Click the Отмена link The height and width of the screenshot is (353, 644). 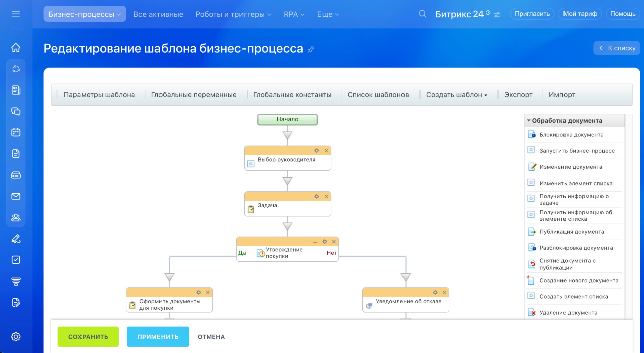coord(211,337)
